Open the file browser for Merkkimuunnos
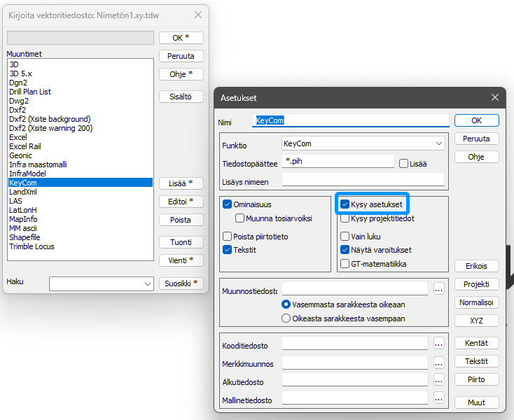Screen dimensions: 514x420 (439, 363)
